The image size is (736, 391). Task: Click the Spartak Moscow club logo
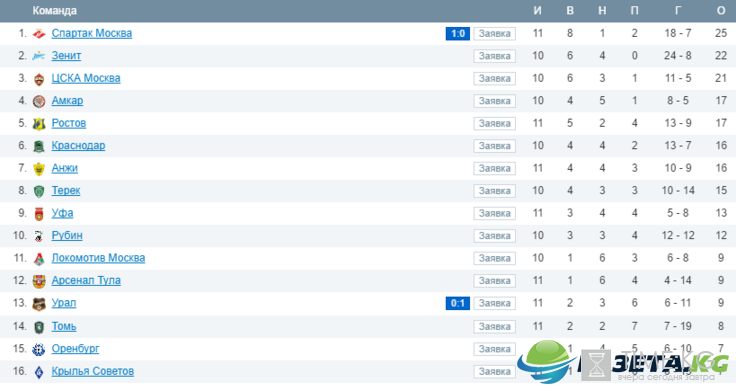[39, 34]
